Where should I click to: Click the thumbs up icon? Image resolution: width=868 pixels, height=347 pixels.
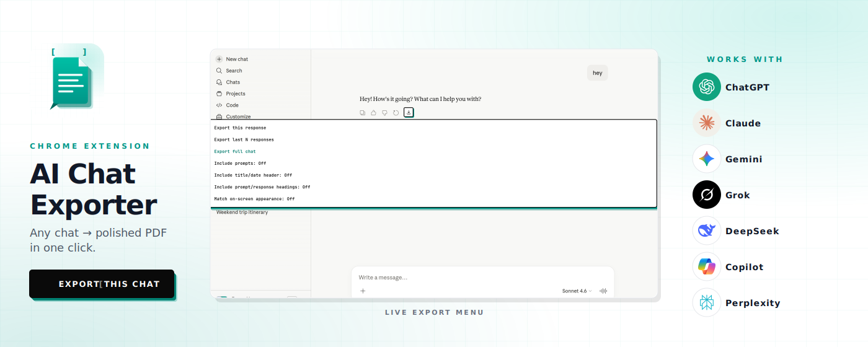tap(374, 113)
